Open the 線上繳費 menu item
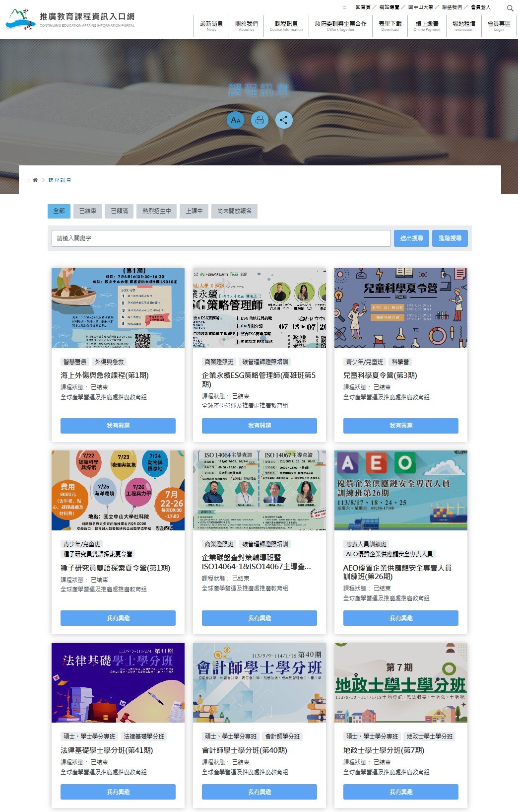This screenshot has width=518, height=812. pos(427,26)
